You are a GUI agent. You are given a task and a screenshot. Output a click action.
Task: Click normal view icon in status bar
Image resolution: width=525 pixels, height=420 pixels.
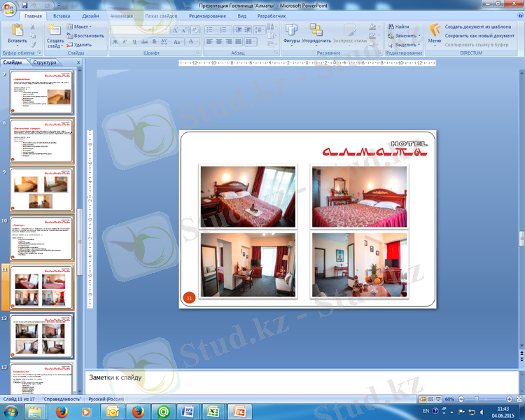pos(423,399)
